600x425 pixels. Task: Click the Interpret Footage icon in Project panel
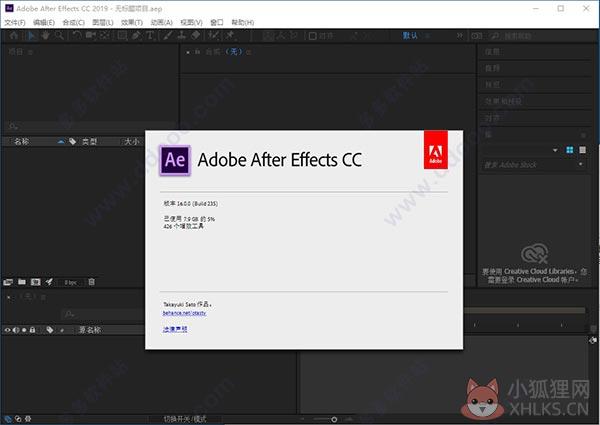(x=8, y=282)
